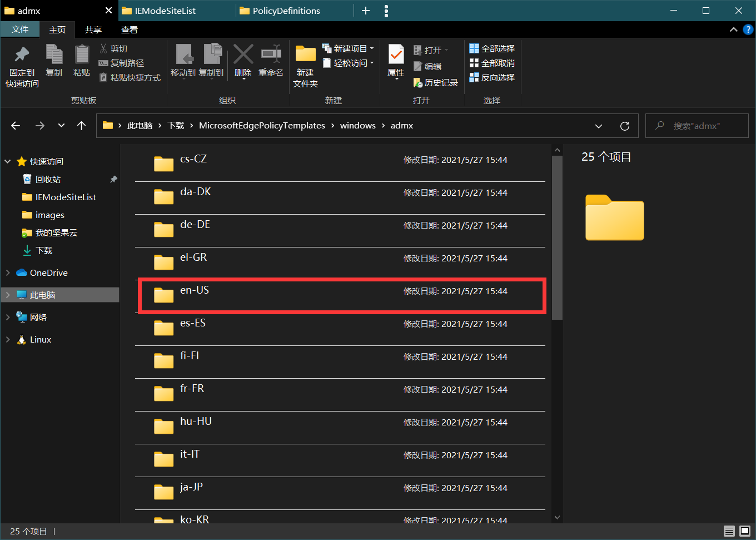Open the Move to (移动到) menu
756x540 pixels.
point(183,61)
